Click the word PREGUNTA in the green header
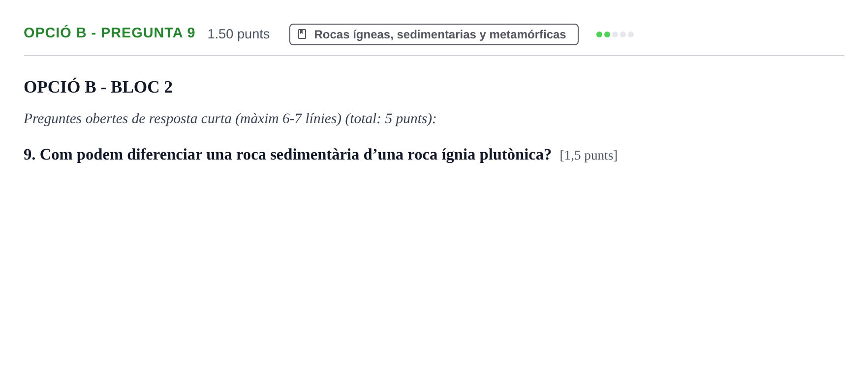This screenshot has height=388, width=868. [x=142, y=33]
